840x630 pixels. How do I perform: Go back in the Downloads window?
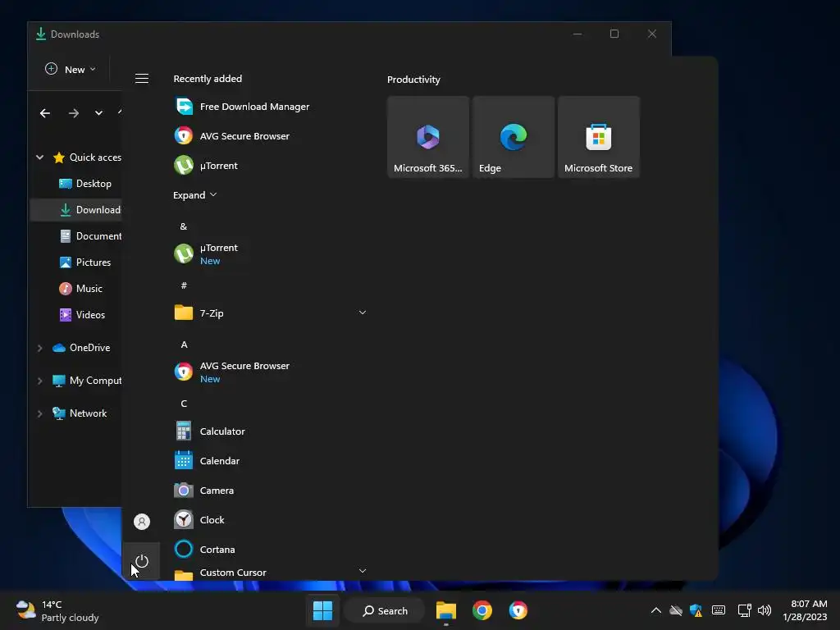click(45, 113)
